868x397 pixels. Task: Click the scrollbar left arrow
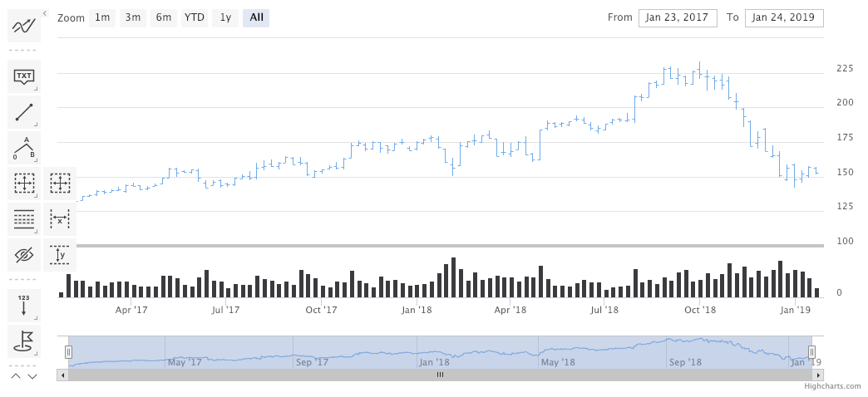point(62,375)
